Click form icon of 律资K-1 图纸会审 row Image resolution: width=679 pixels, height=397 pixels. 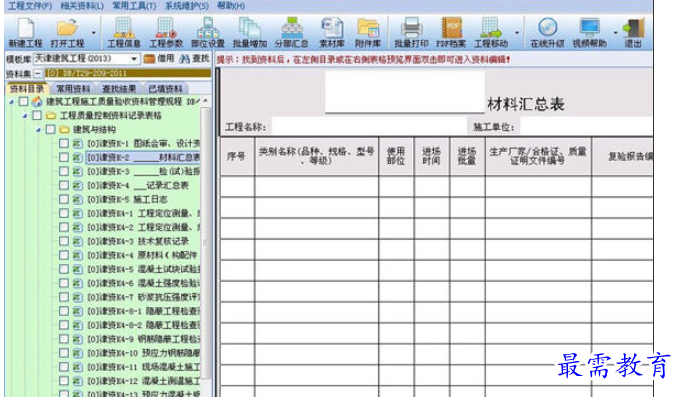78,143
